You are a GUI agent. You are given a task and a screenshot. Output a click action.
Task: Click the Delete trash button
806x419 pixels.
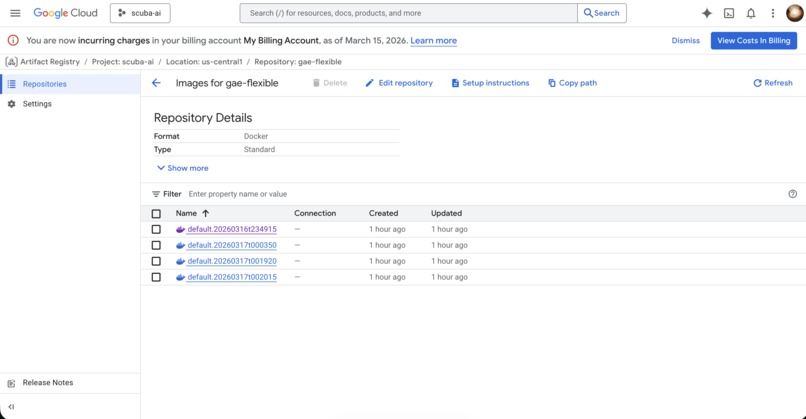point(330,83)
